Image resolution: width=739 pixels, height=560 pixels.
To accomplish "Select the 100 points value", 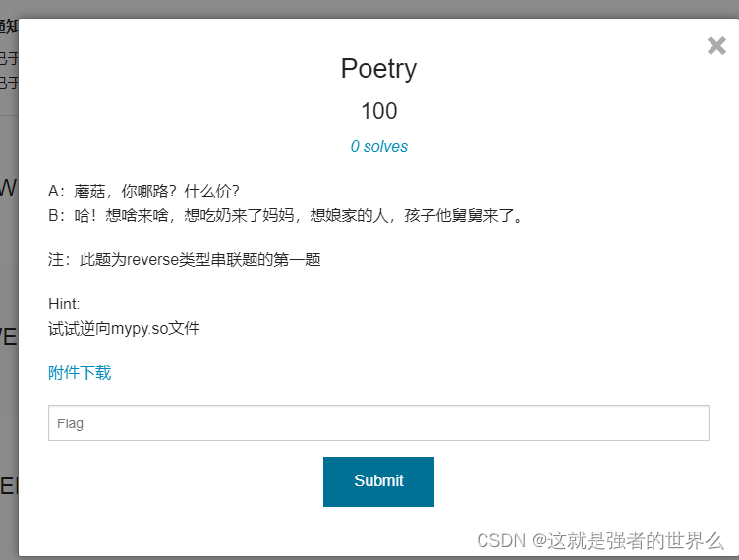I will 379,111.
